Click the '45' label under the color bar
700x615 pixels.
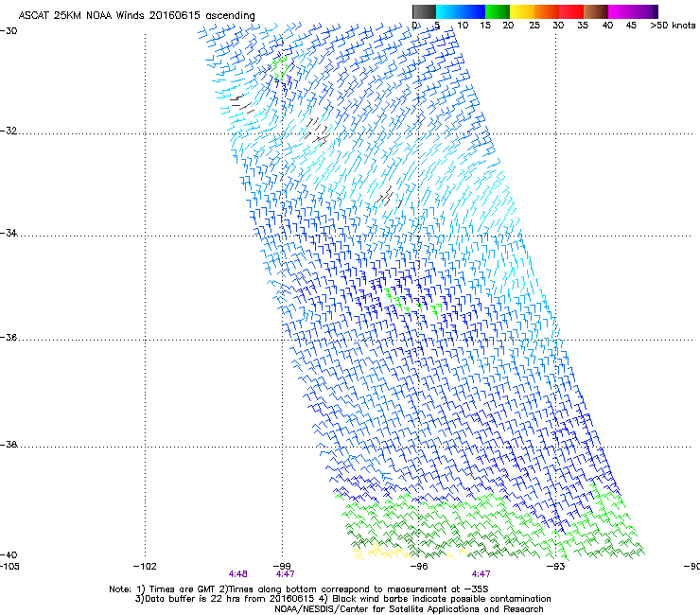[x=631, y=26]
